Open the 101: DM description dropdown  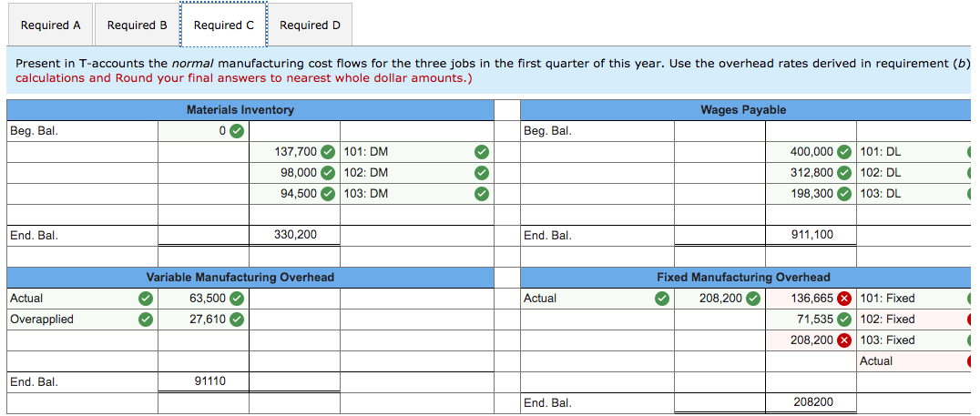[417, 152]
